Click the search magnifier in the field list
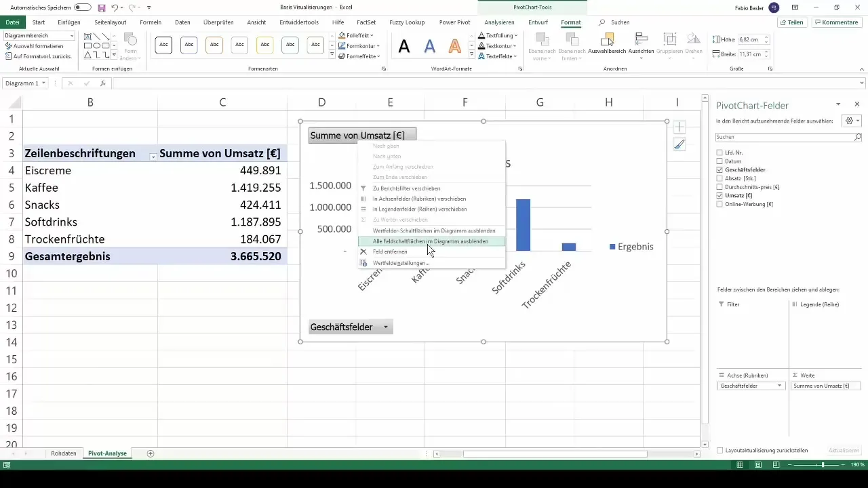868x488 pixels. pyautogui.click(x=857, y=137)
